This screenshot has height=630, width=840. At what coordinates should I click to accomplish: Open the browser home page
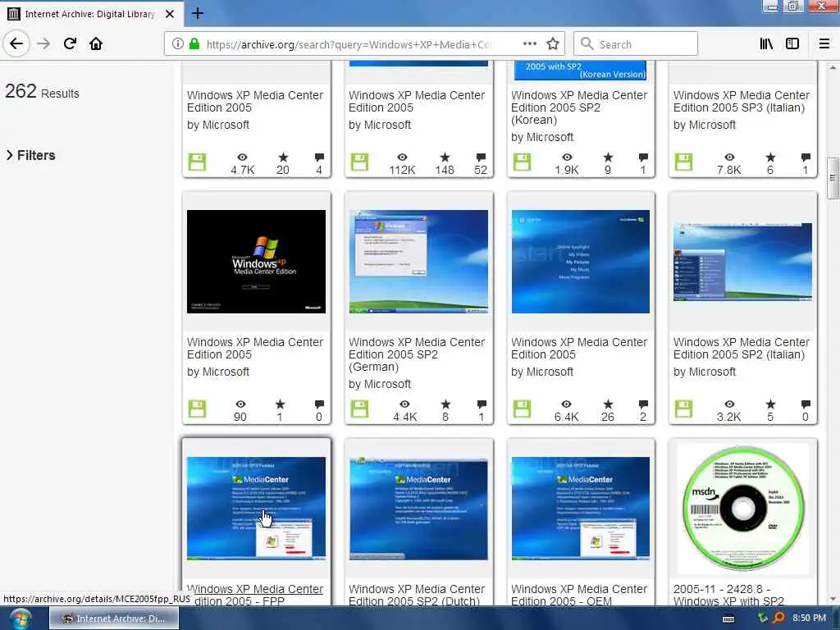coord(96,43)
